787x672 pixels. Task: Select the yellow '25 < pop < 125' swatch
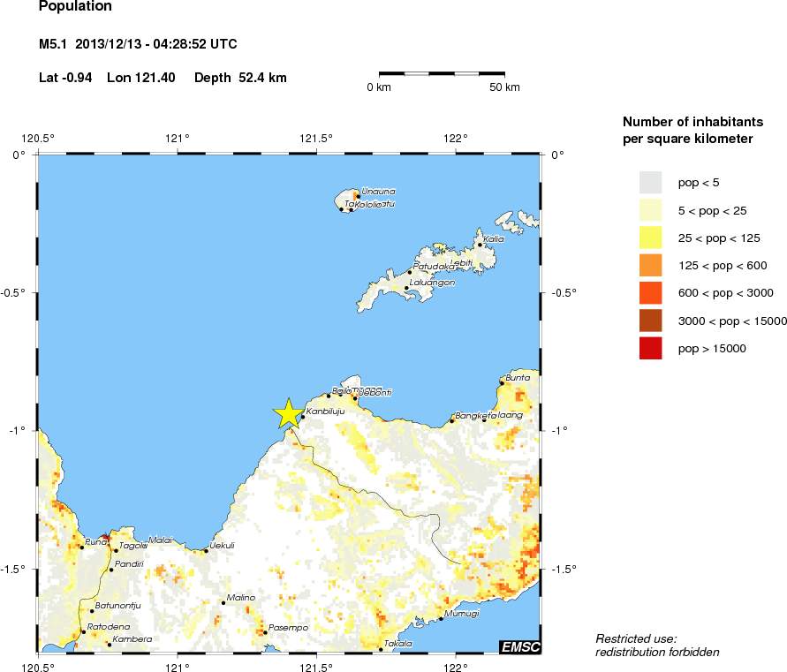click(x=650, y=238)
